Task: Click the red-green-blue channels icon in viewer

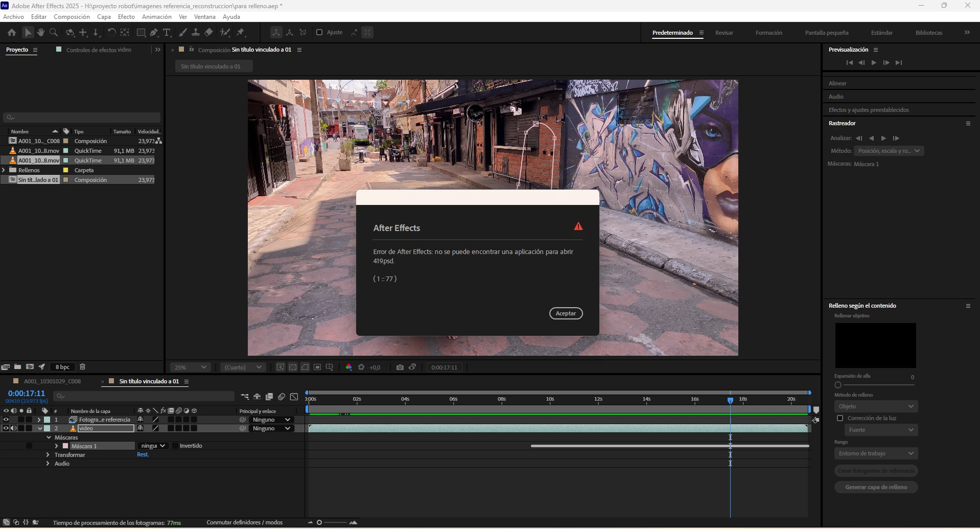Action: (x=349, y=367)
